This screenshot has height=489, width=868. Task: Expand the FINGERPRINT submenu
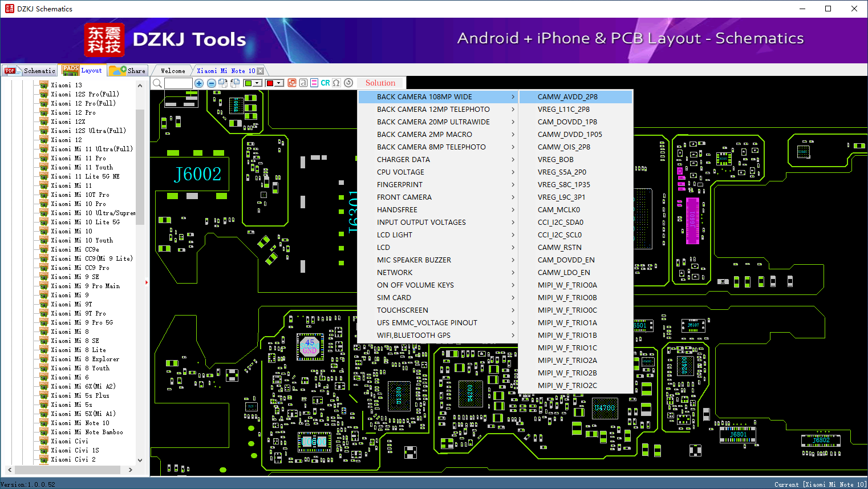coord(438,185)
